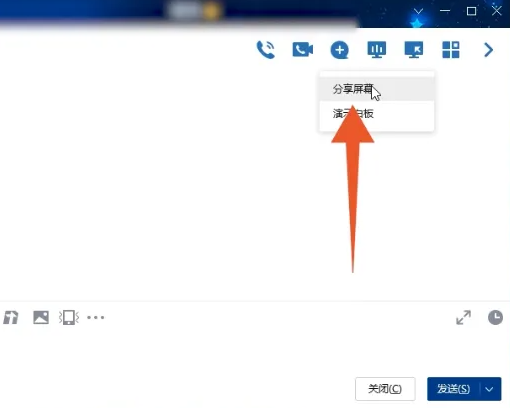Open the apps grid icon
Screen dimensions: 510x408
pyautogui.click(x=451, y=50)
